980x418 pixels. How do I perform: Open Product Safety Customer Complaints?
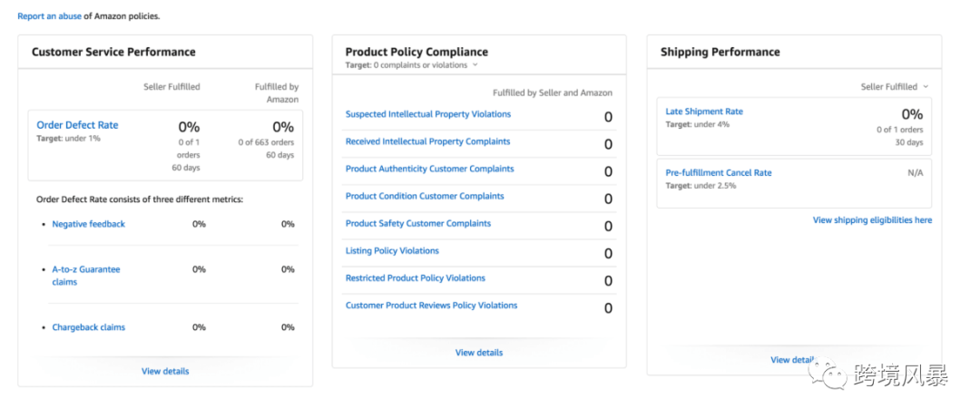(418, 223)
